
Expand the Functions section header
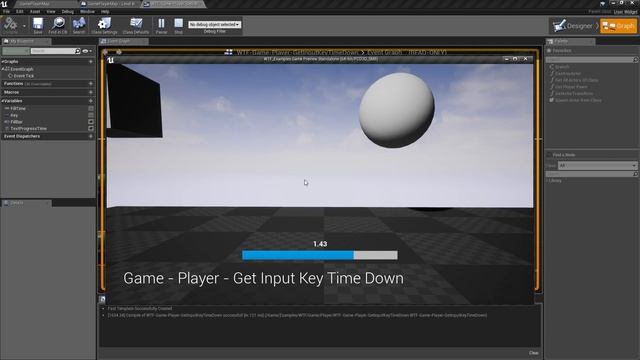13,84
